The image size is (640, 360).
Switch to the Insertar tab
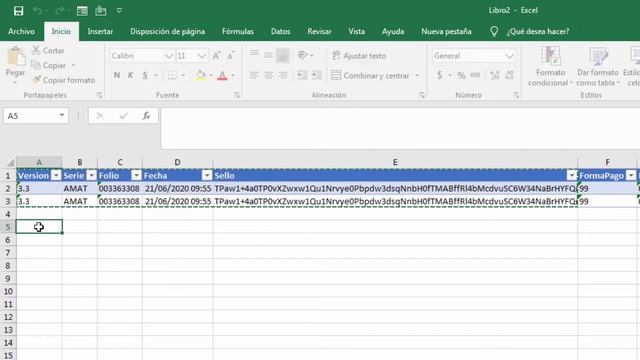[100, 31]
